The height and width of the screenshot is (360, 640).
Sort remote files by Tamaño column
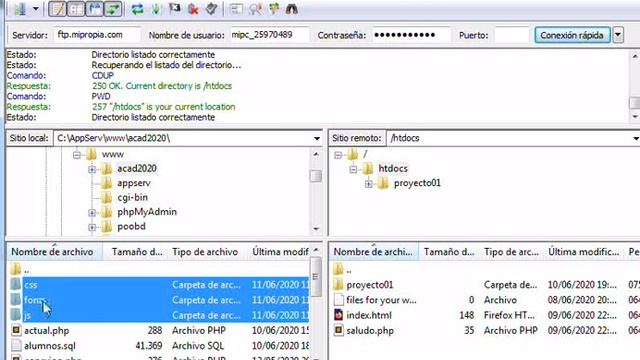point(449,252)
